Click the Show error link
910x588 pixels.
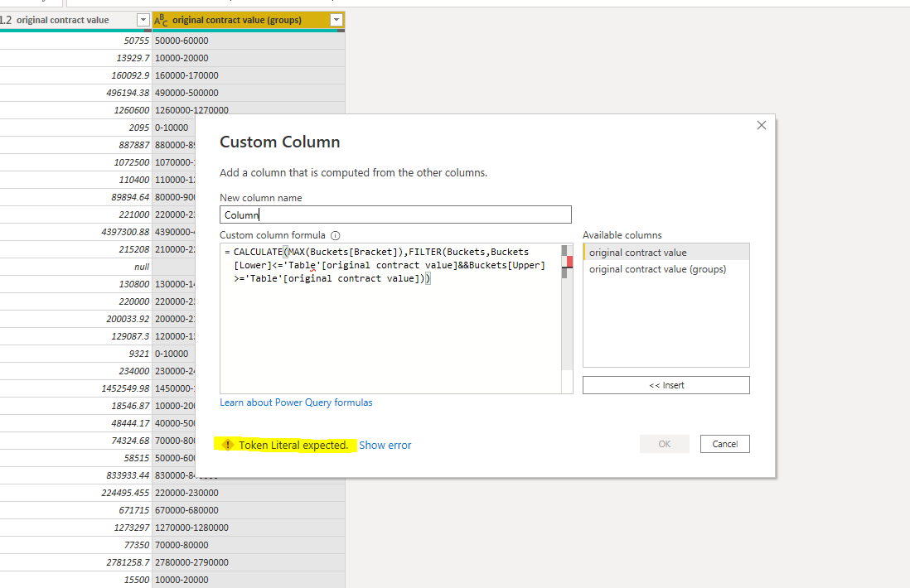coord(385,445)
